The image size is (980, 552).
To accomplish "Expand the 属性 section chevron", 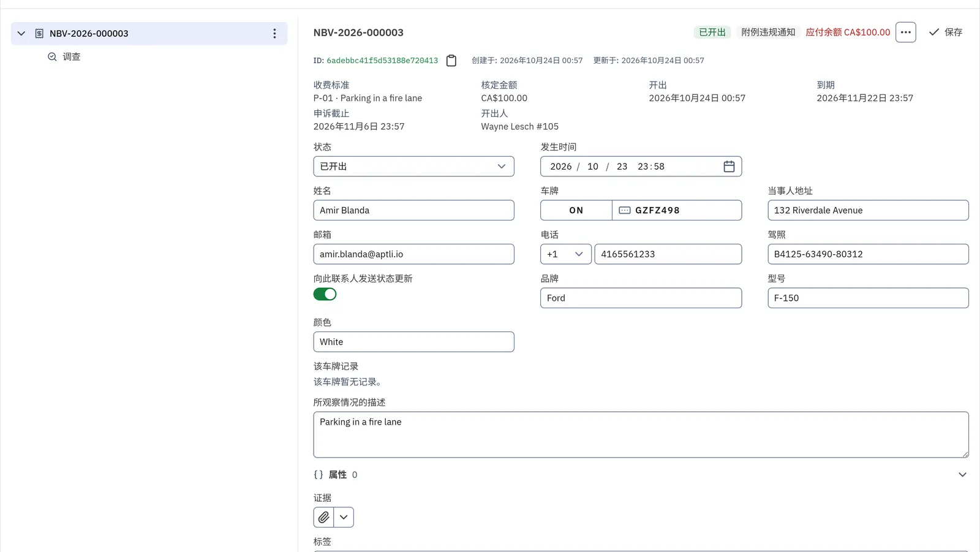I will point(962,475).
